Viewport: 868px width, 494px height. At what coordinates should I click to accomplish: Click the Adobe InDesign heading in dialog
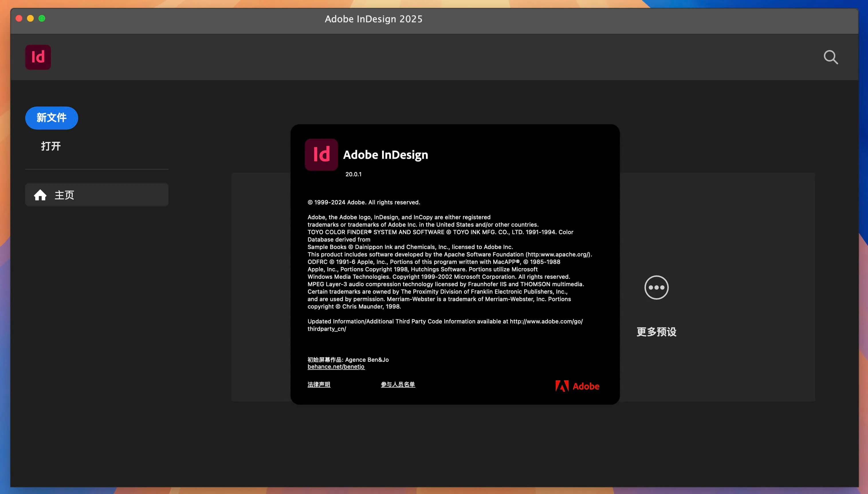(385, 155)
